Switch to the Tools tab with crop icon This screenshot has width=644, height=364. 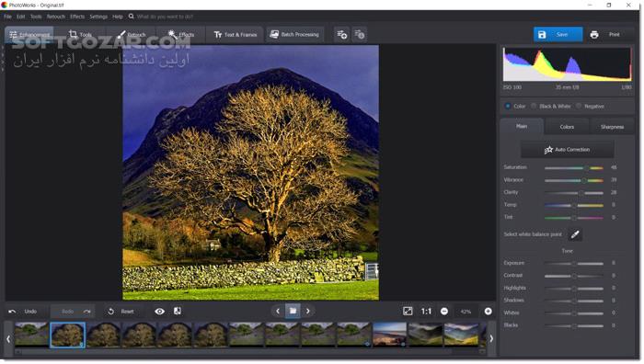coord(80,35)
